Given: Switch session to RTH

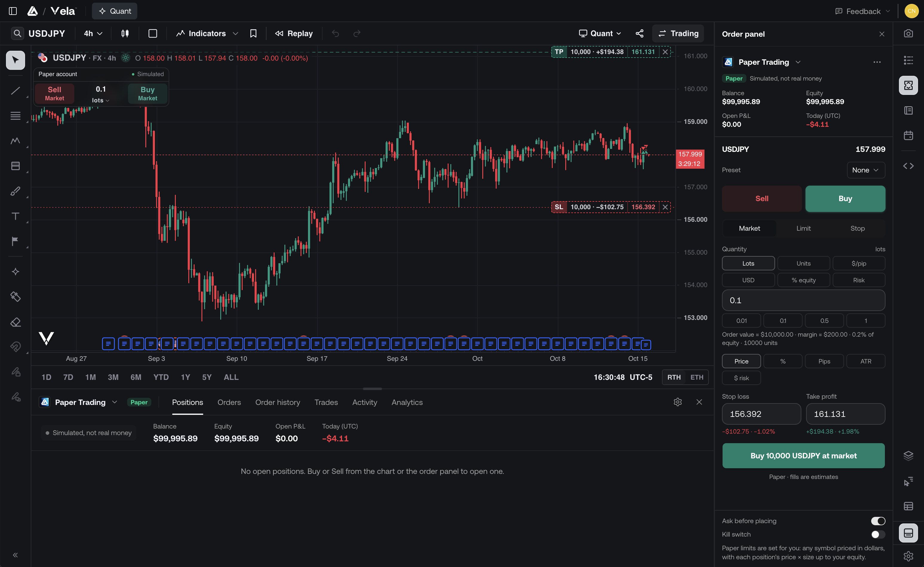Looking at the screenshot, I should pos(674,377).
